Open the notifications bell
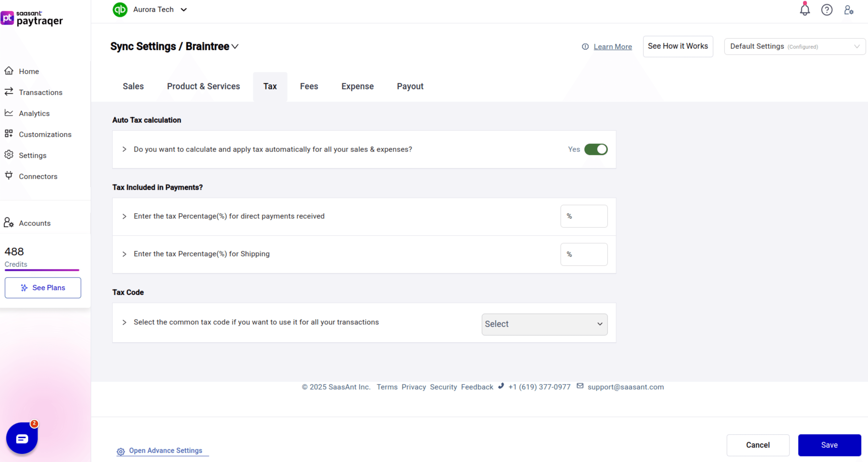868x462 pixels. pos(805,10)
